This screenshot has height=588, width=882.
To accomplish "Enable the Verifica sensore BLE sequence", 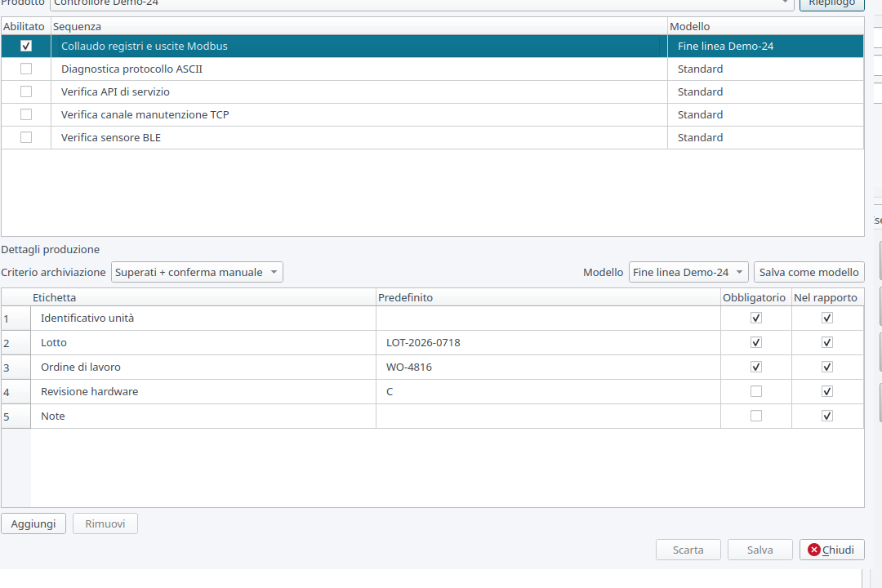I will coord(26,137).
